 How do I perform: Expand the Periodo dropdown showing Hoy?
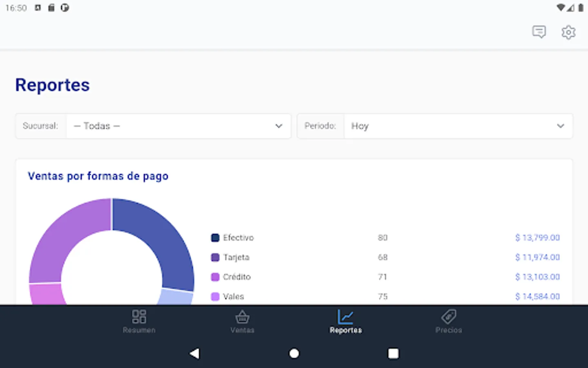(x=458, y=126)
